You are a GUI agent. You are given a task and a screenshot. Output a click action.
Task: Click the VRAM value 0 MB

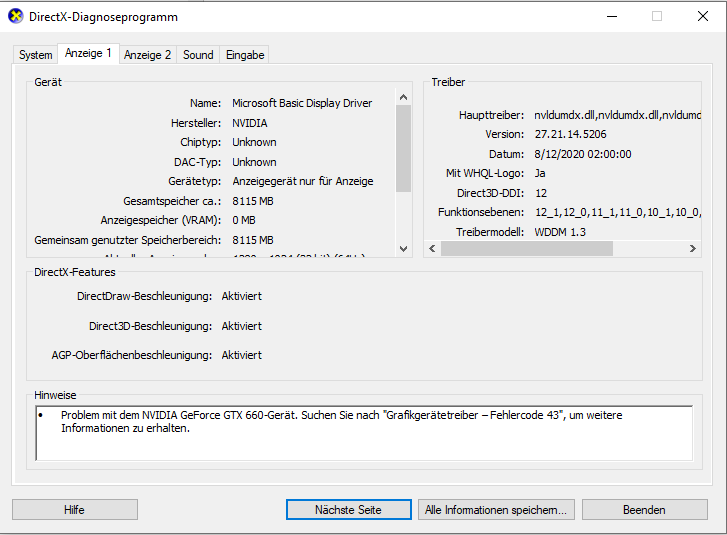point(244,220)
